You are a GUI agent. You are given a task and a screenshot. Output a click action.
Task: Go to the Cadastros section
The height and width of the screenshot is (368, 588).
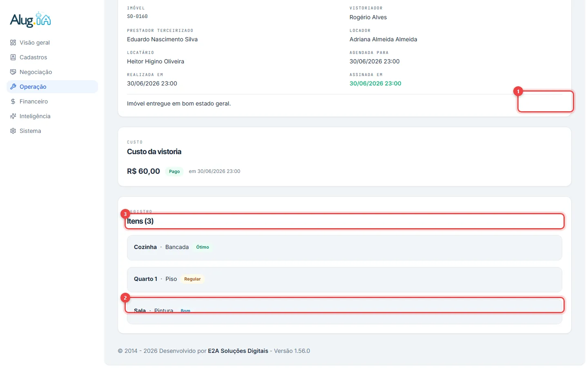[x=52, y=57]
